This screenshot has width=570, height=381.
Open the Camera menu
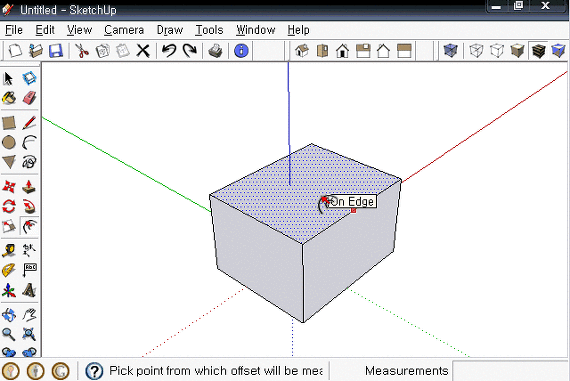click(124, 30)
